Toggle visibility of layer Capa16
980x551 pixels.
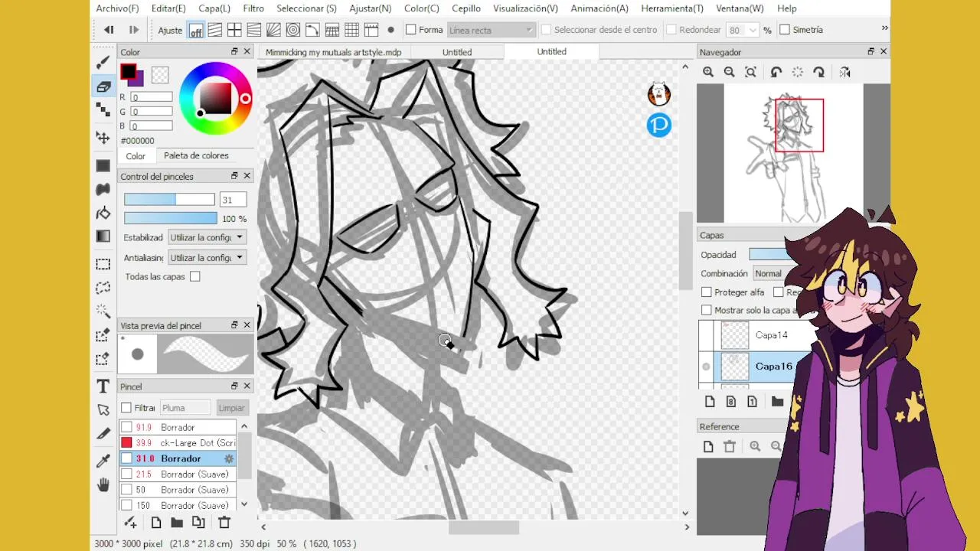pos(706,367)
